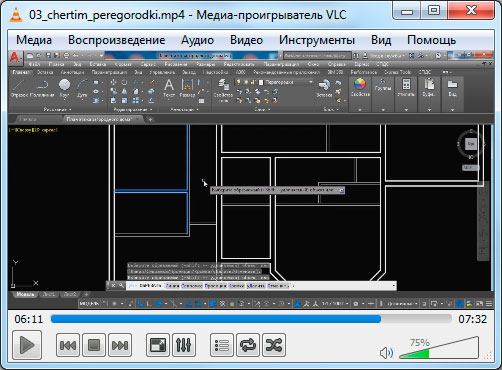Screen dimensions: 502x370
Task: Click the 07:32 total time label
Action: (472, 319)
